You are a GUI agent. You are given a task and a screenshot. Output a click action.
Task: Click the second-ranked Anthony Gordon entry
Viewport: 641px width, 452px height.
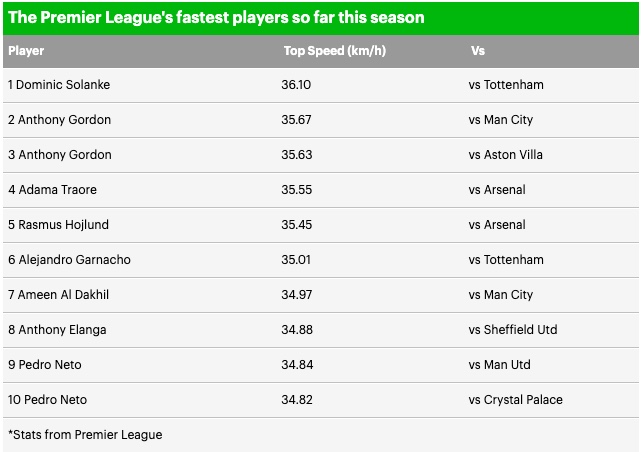pyautogui.click(x=60, y=120)
